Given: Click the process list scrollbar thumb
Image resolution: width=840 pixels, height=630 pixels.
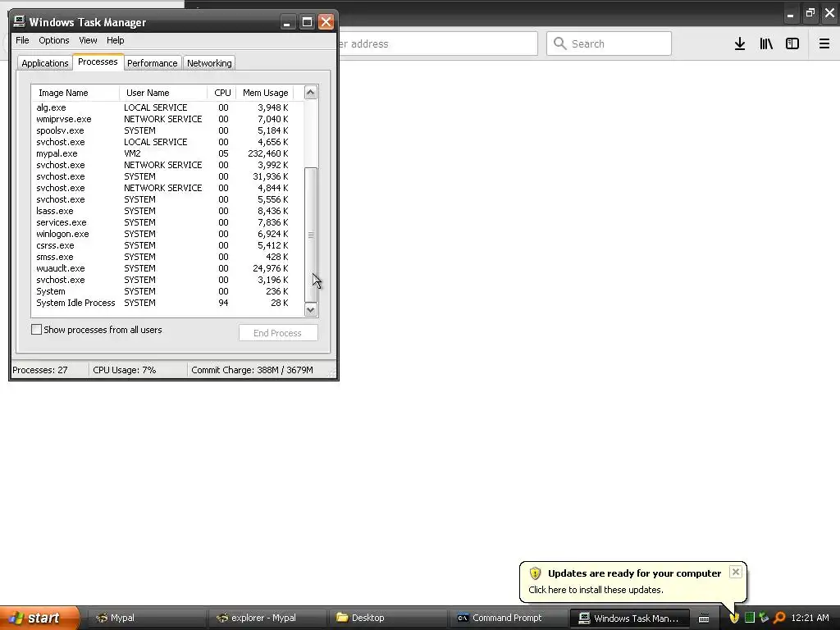Looking at the screenshot, I should pyautogui.click(x=311, y=235).
